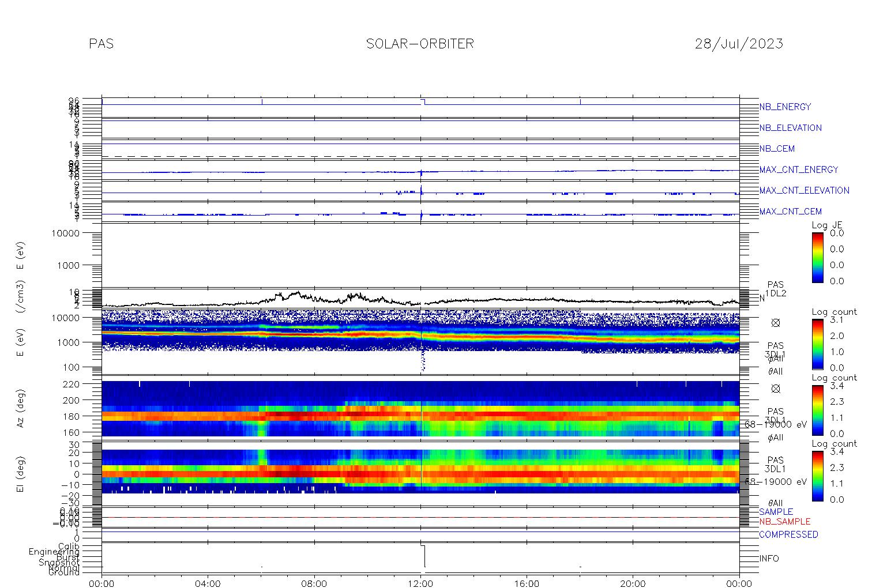Click the MAX_CNT_ELEVATION label
Screen dimensions: 872x588
(804, 190)
